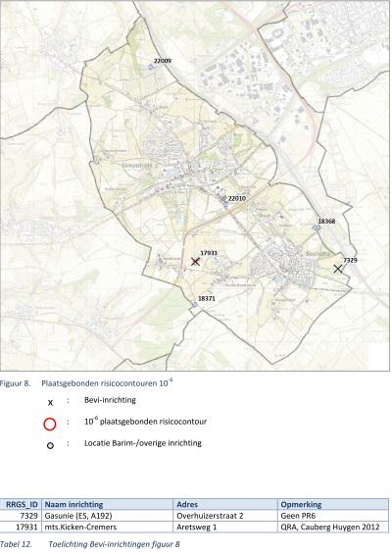Click the red X marker at 17931
The width and height of the screenshot is (392, 555).
click(195, 262)
